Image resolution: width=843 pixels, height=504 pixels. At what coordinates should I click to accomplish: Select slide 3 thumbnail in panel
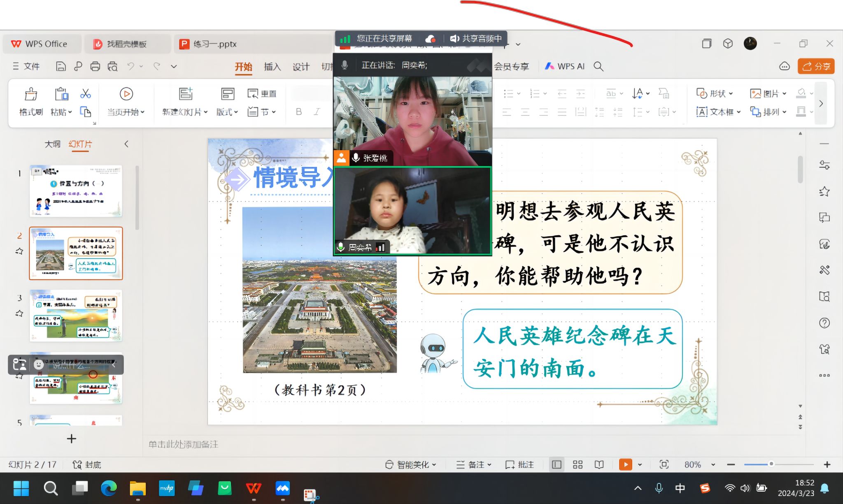pyautogui.click(x=76, y=316)
